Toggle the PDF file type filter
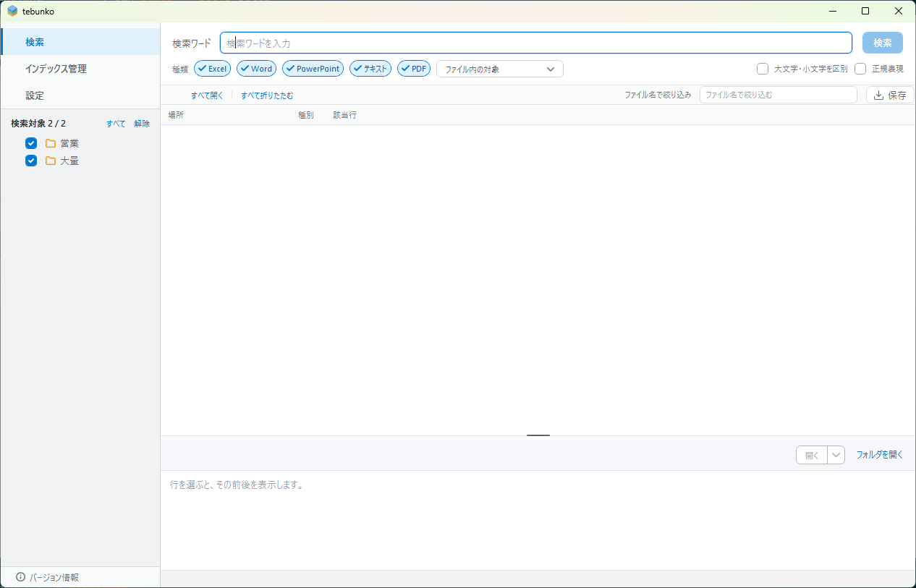Viewport: 916px width, 588px height. tap(414, 69)
